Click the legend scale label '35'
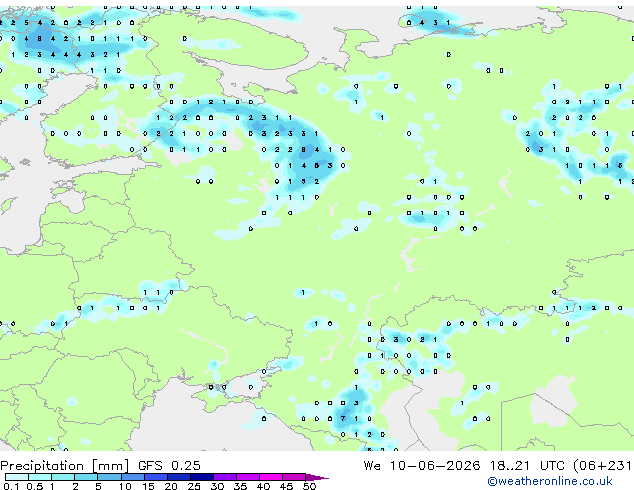634x490 pixels. click(240, 486)
